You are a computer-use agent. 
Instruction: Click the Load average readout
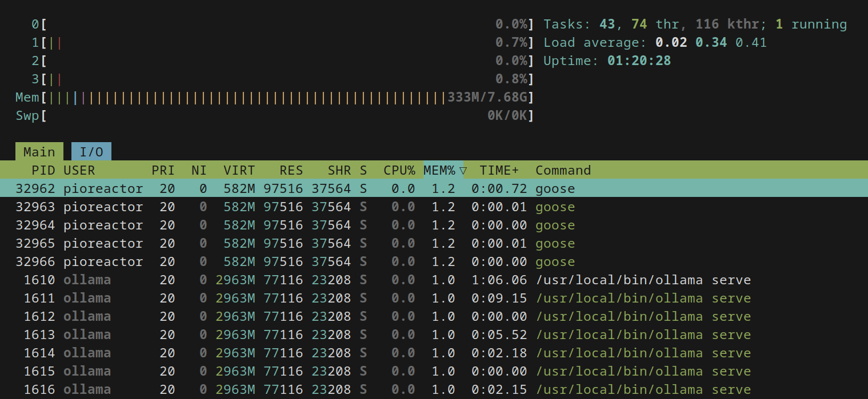pos(654,43)
